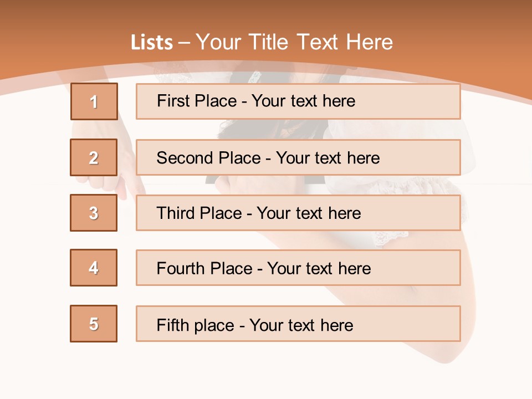Click the end of the Second Place box

tap(443, 157)
